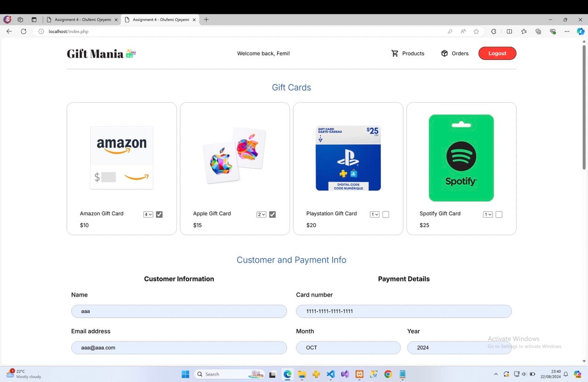588x382 pixels.
Task: Click the browser address bar URL
Action: (x=68, y=31)
